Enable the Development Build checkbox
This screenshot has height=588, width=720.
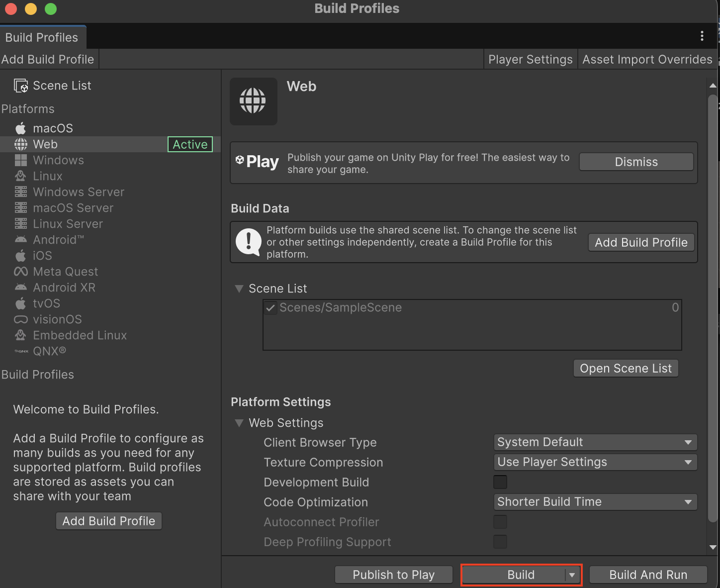pos(500,482)
